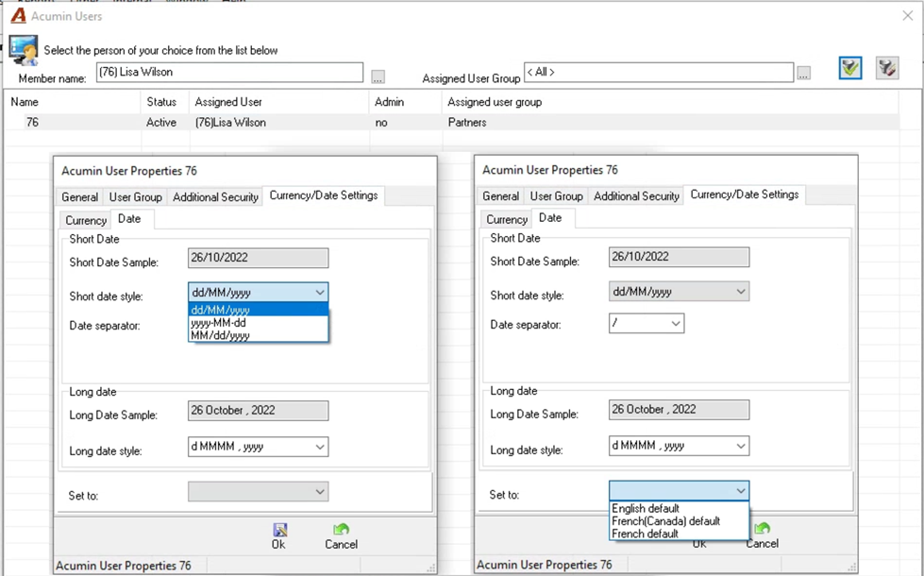This screenshot has width=924, height=576.
Task: Expand the Set to dropdown in the left dialog
Action: [319, 492]
